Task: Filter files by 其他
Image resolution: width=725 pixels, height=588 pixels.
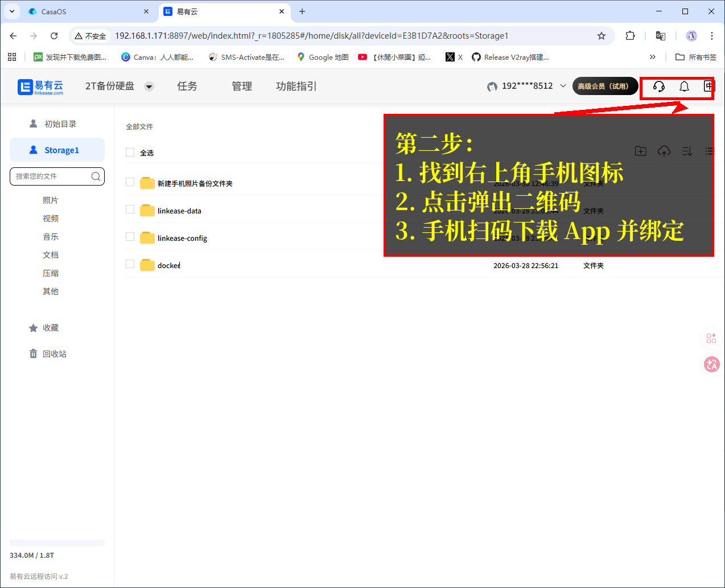Action: pos(51,291)
